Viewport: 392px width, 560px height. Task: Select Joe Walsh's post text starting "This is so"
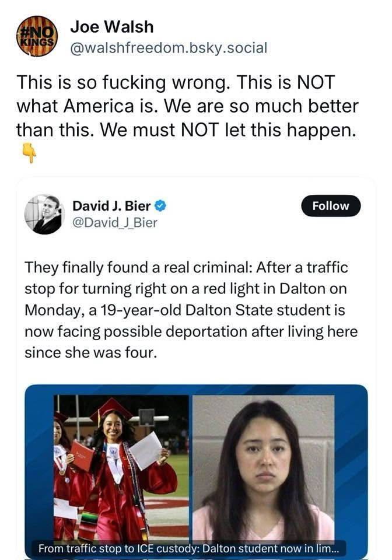(x=187, y=106)
